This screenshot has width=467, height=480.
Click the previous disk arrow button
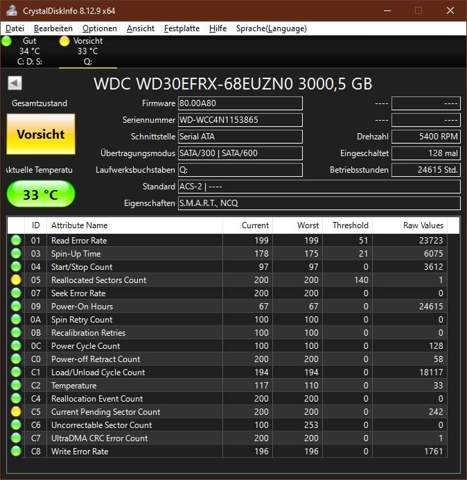15,83
